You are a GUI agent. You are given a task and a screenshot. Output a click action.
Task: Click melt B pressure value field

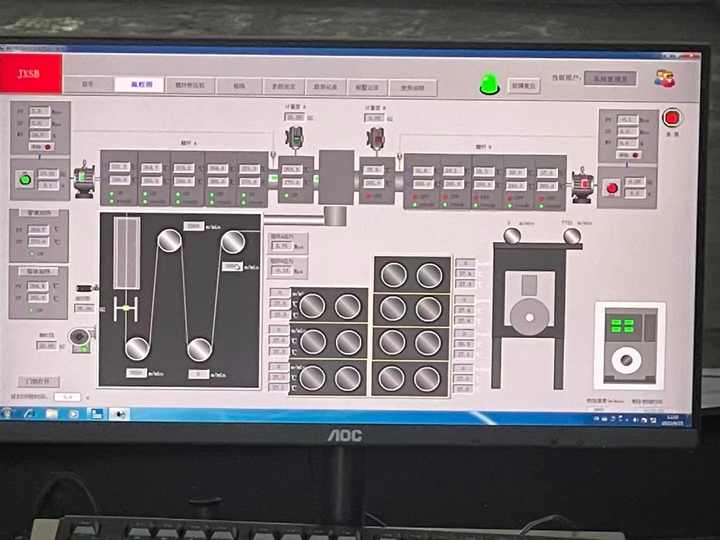tap(281, 271)
